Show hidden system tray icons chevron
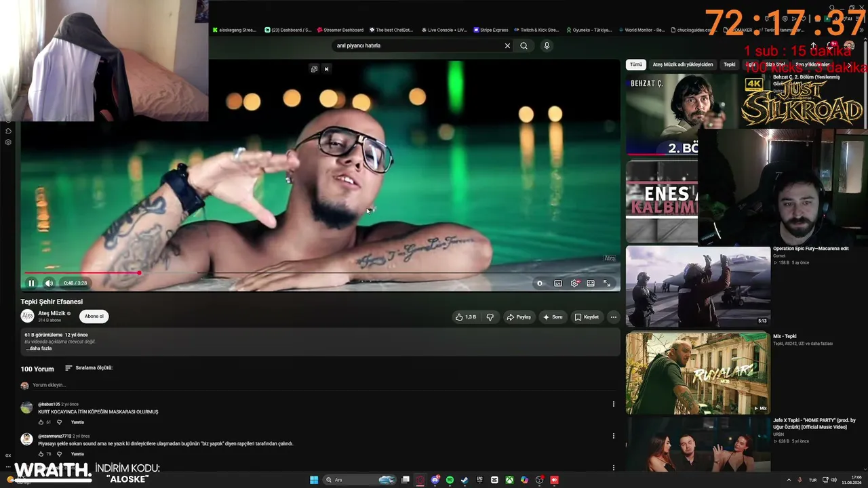Viewport: 868px width, 488px height. coord(789,480)
